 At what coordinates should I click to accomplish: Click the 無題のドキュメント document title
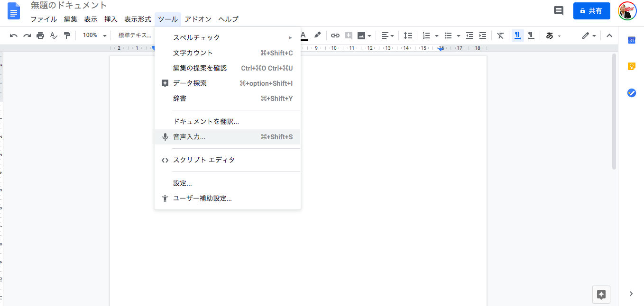(69, 6)
